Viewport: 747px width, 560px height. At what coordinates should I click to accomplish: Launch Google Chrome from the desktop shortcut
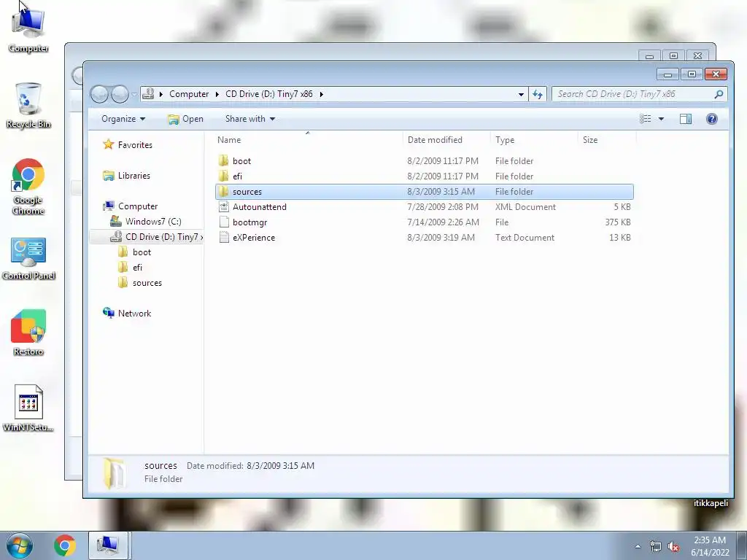click(28, 187)
